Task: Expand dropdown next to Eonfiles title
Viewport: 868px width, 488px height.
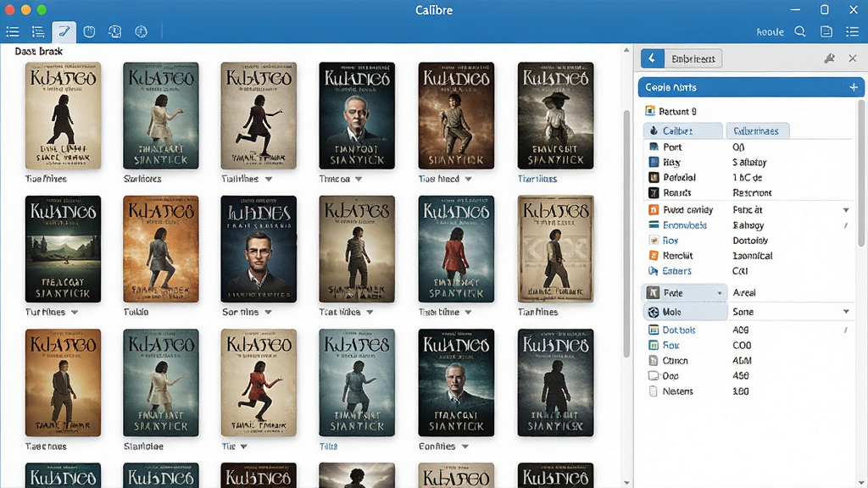Action: click(x=465, y=446)
